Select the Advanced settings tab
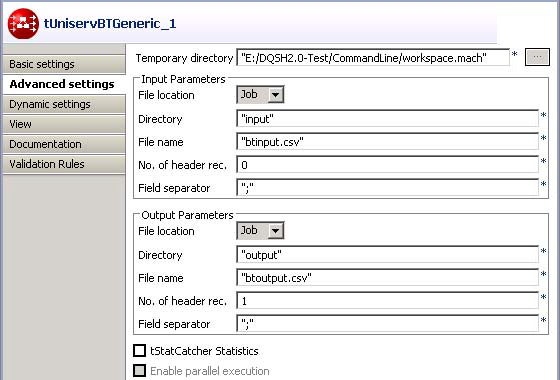Viewport: 560px width, 380px height. pos(64,84)
